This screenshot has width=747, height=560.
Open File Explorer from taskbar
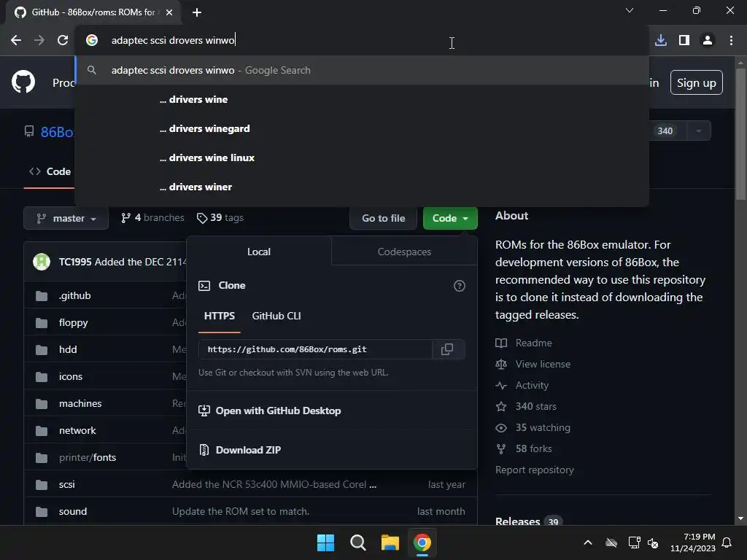point(390,542)
